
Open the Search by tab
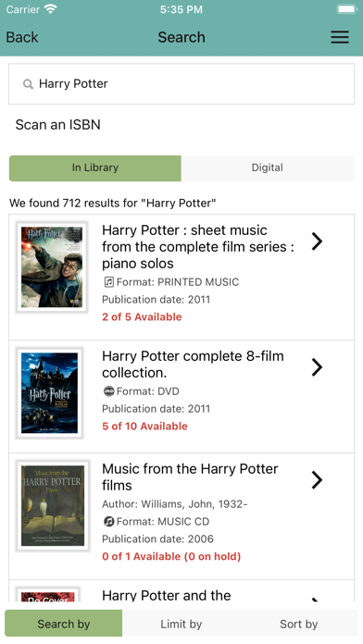coord(64,624)
